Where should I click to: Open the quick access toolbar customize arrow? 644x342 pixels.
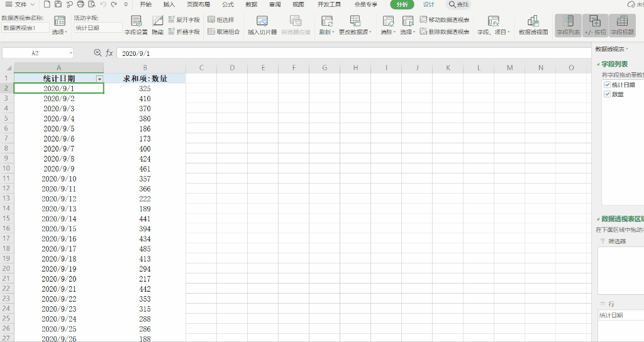coord(126,4)
